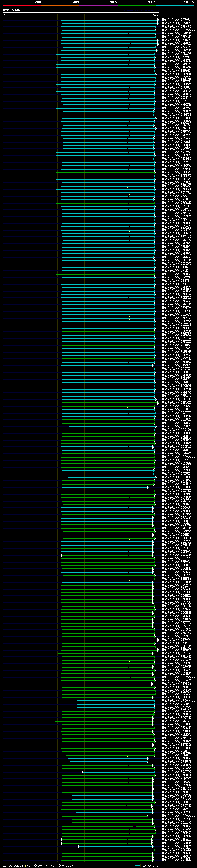Select the AV565936 query label
This screenshot has width=197, height=868.
(x=11, y=10)
